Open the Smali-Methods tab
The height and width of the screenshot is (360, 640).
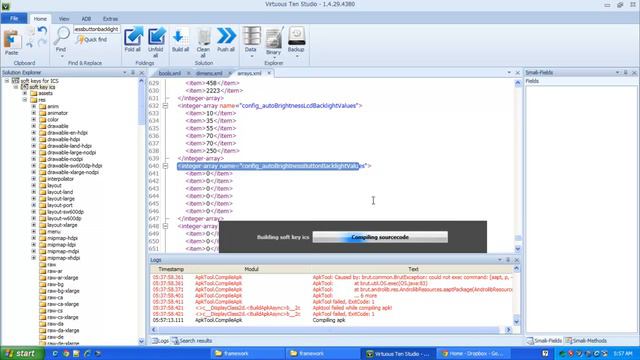[x=586, y=341]
